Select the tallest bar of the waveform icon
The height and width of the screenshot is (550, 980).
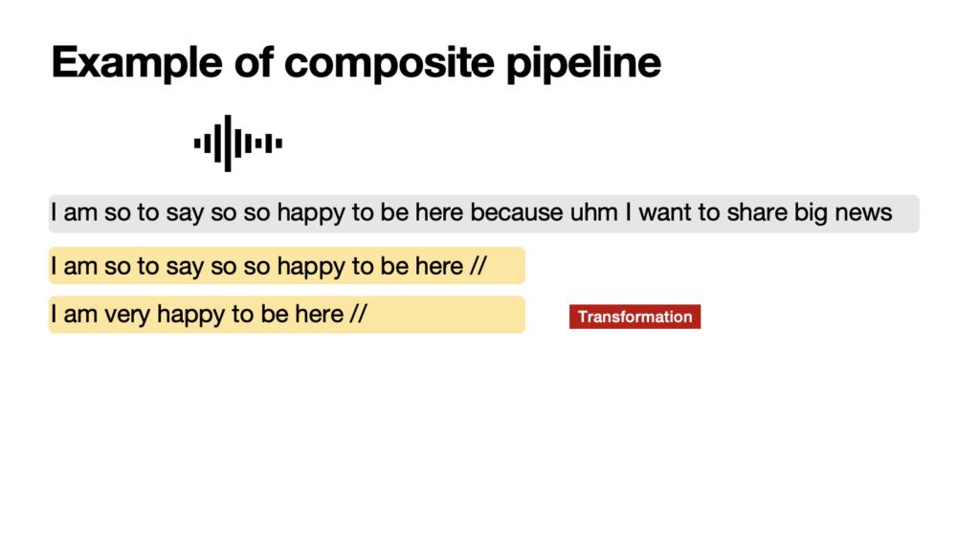click(x=228, y=143)
